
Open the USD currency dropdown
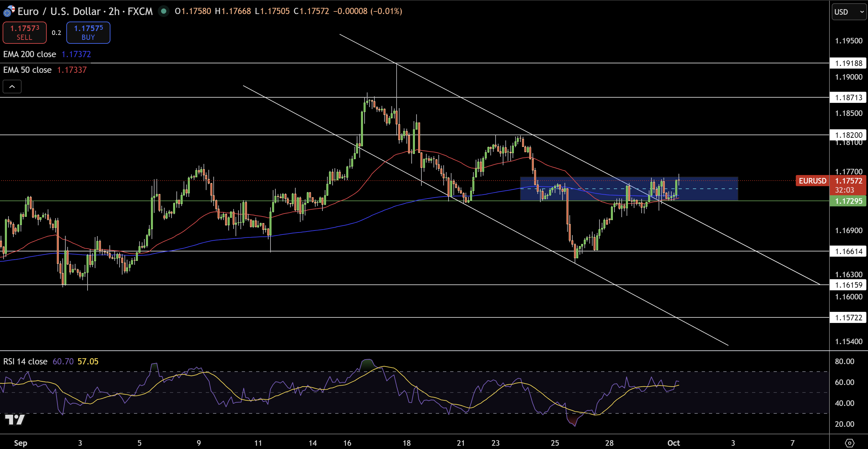pyautogui.click(x=848, y=12)
